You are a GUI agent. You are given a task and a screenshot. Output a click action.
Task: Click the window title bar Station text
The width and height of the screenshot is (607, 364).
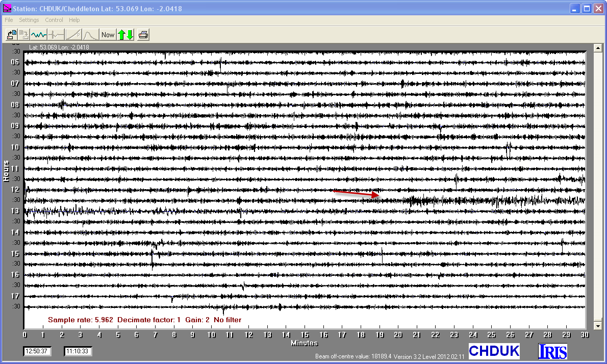pos(97,9)
